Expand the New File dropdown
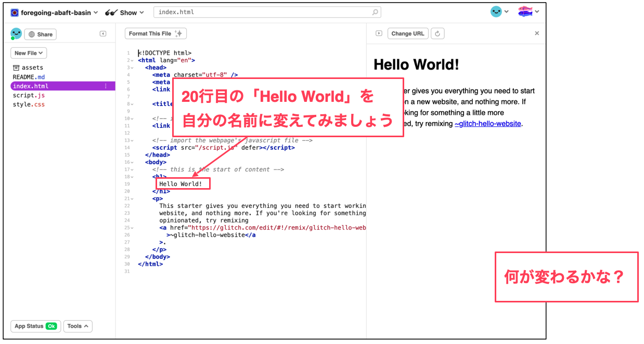 click(x=29, y=53)
